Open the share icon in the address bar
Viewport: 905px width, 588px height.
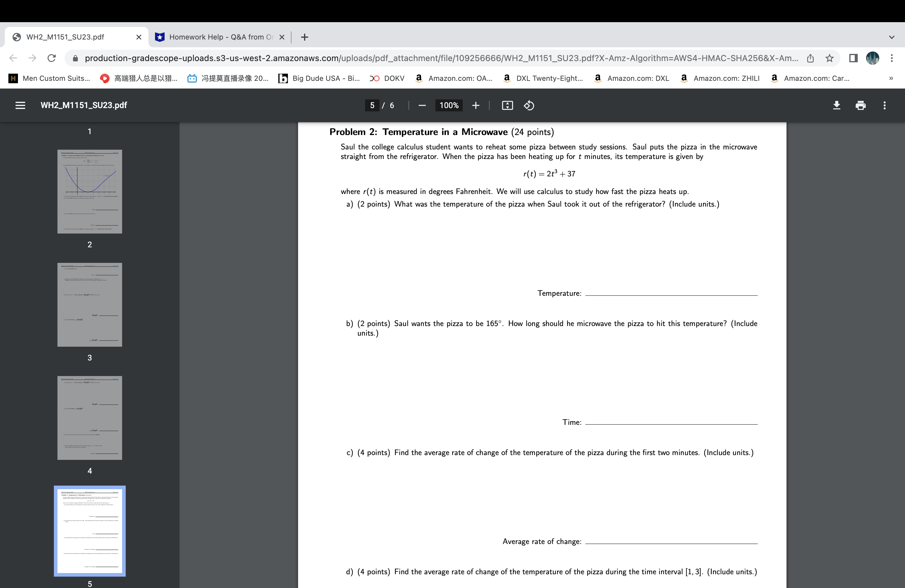pyautogui.click(x=810, y=58)
